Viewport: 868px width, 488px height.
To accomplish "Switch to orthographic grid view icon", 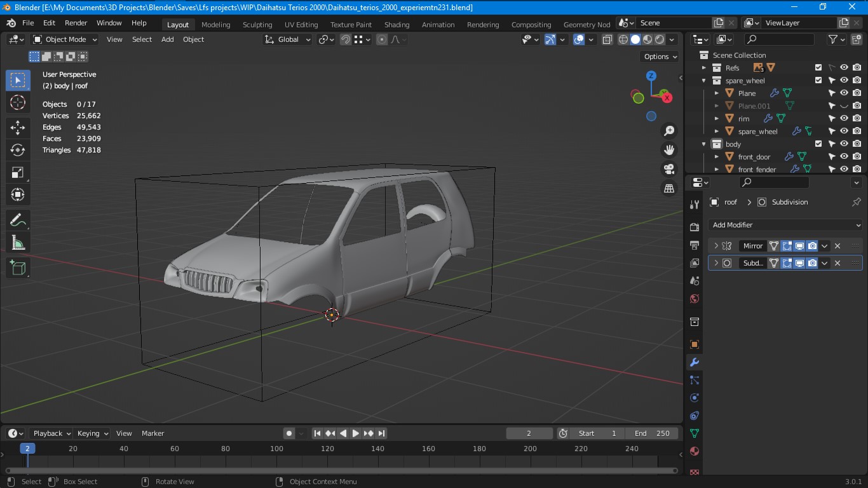I will click(x=668, y=189).
